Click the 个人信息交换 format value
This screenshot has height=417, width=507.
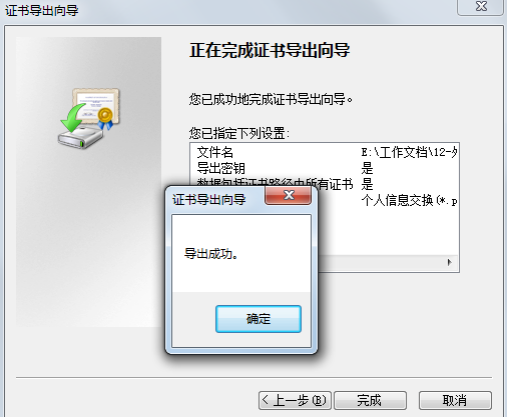click(x=409, y=200)
